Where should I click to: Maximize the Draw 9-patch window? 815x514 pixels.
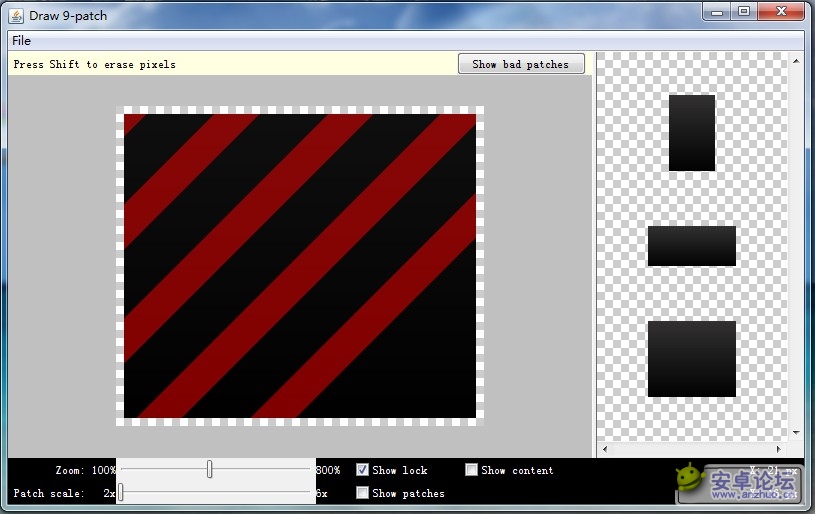[743, 11]
